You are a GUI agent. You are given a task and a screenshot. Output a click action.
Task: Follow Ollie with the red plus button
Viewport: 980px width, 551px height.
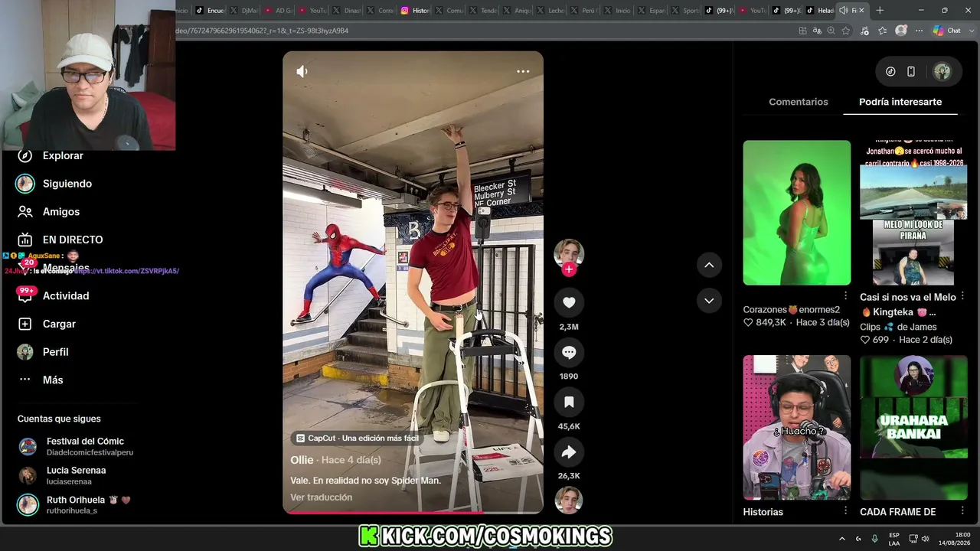click(x=569, y=269)
